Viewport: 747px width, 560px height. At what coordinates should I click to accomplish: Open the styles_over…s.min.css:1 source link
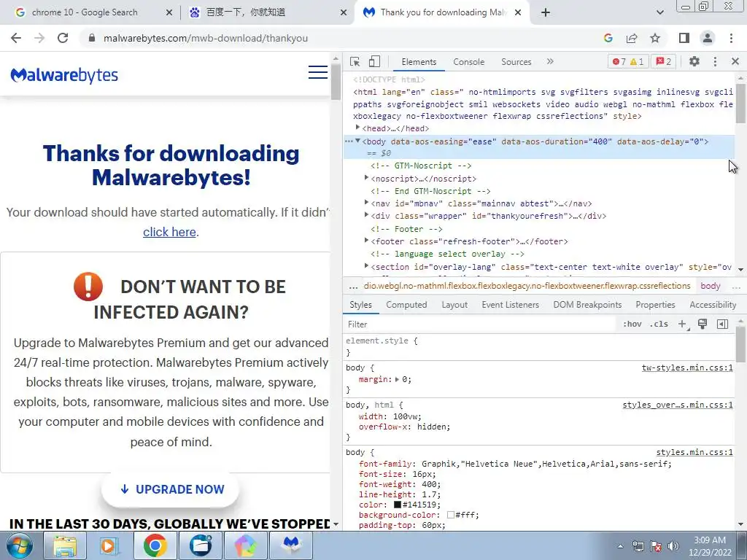(x=678, y=405)
